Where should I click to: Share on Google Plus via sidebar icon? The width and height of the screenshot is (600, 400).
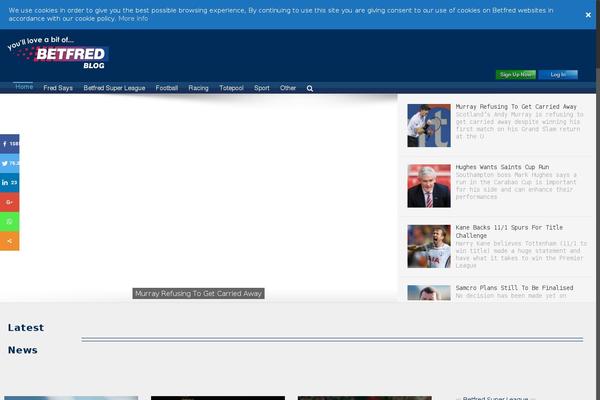point(10,202)
